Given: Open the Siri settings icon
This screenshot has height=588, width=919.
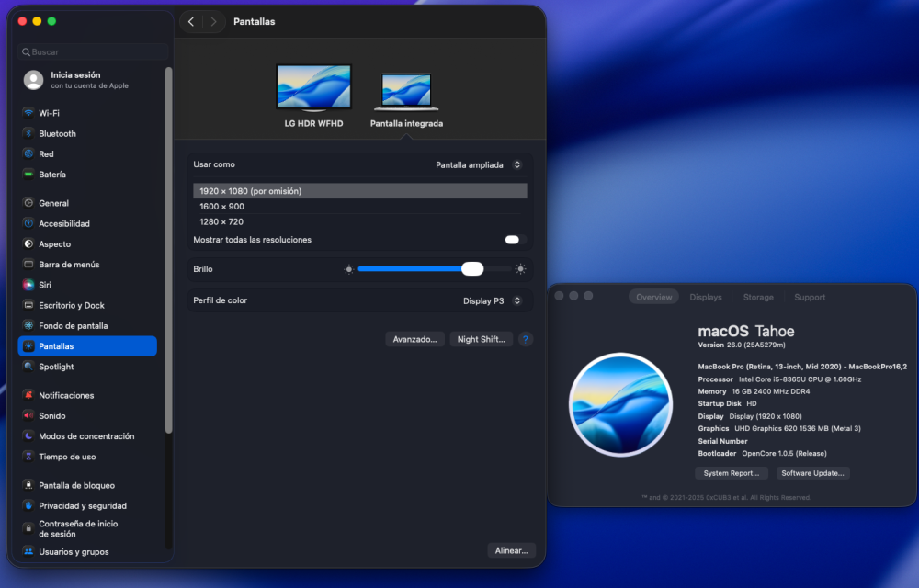Looking at the screenshot, I should click(28, 285).
